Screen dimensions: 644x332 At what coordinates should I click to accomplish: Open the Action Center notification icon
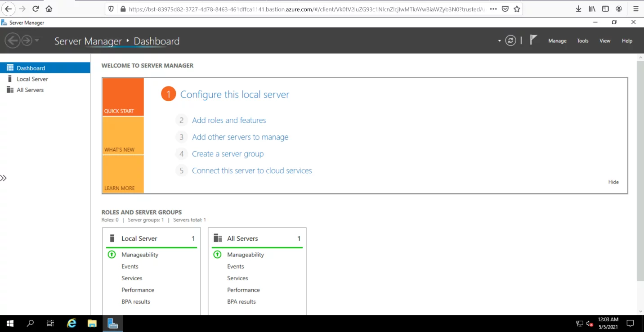click(630, 323)
